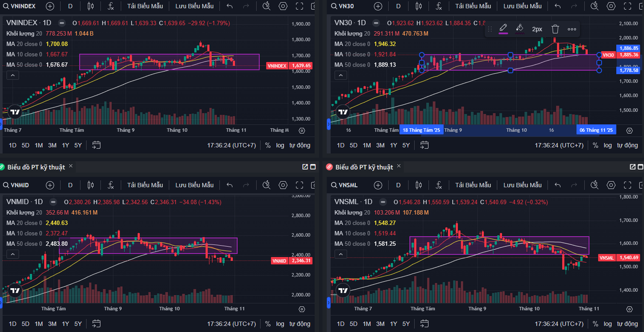Select the 1Y range in VN30 panel

click(393, 145)
